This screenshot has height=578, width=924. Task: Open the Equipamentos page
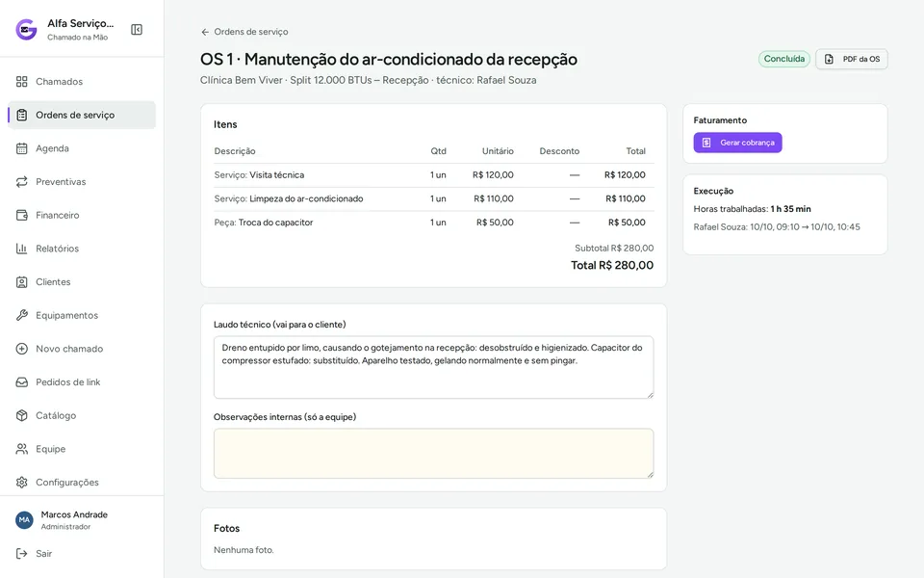tap(81, 316)
